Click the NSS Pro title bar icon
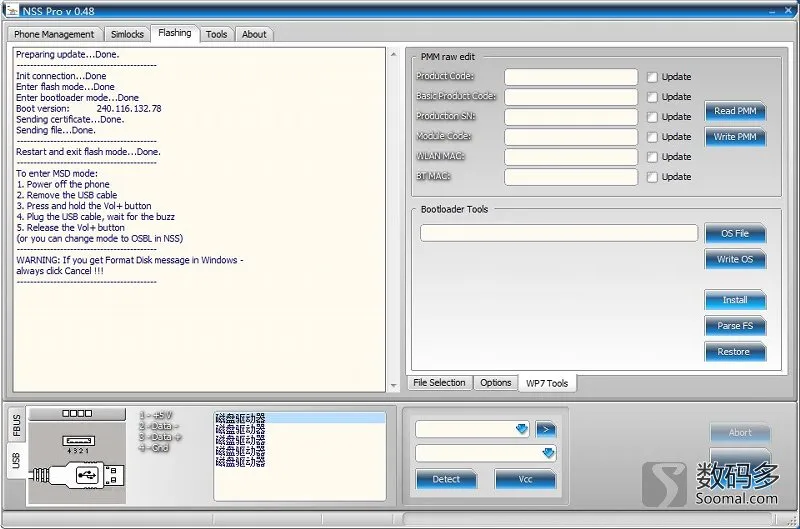The width and height of the screenshot is (800, 529). click(x=12, y=10)
